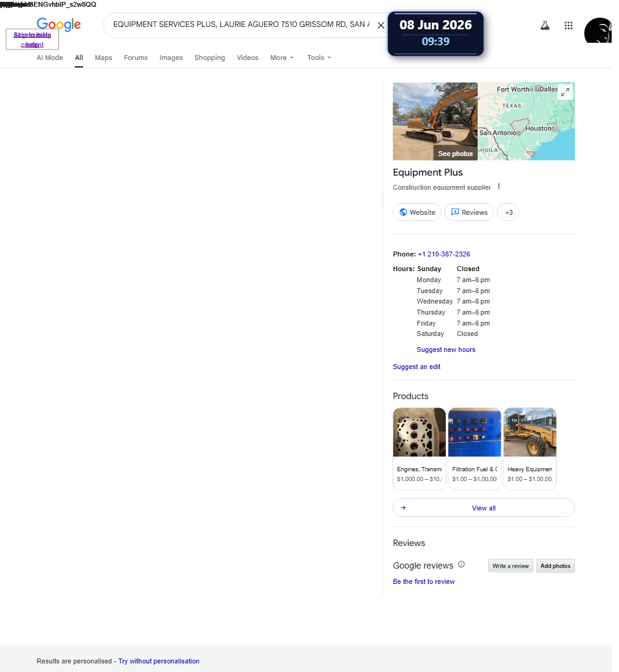Click Suggest new hours link
Image resolution: width=619 pixels, height=672 pixels.
tap(446, 349)
